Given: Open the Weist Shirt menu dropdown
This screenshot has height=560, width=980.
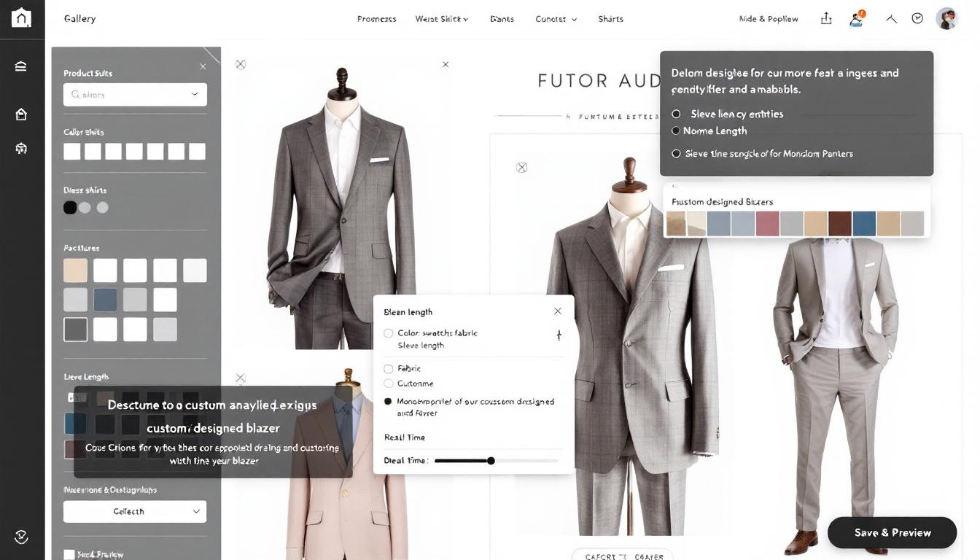Looking at the screenshot, I should (x=441, y=19).
